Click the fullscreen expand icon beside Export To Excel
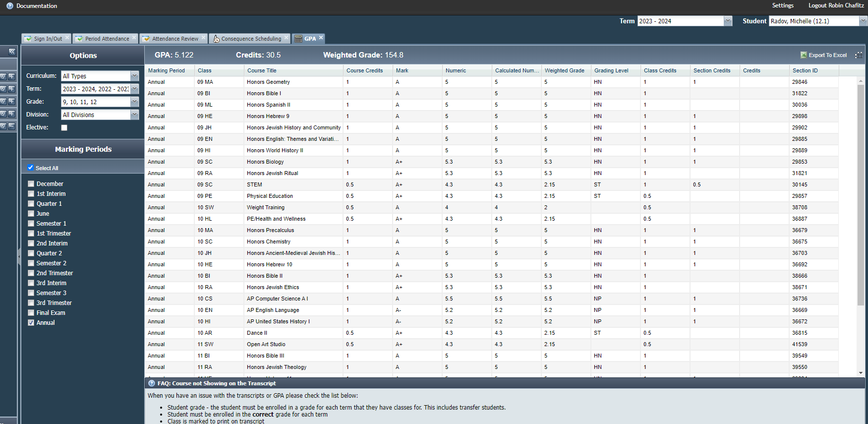868x424 pixels. (859, 55)
